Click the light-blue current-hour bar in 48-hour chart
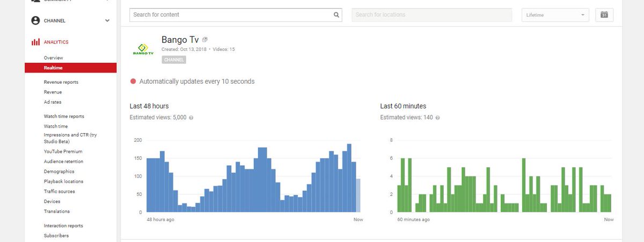Image resolution: width=644 pixels, height=242 pixels. 358,195
